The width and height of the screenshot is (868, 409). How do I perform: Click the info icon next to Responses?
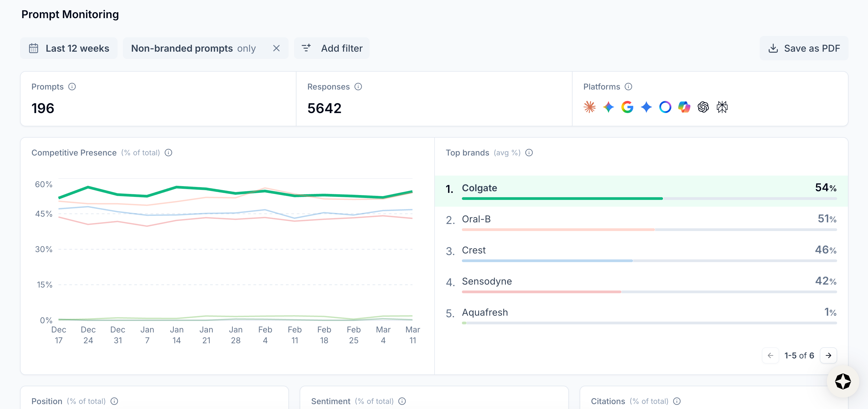pos(358,87)
